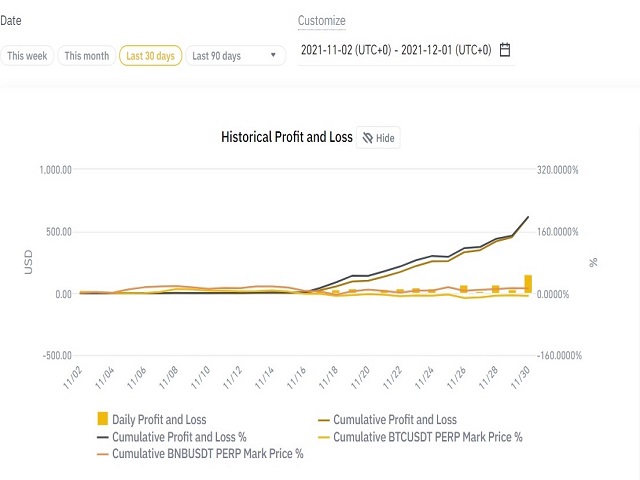
Task: Expand the Last 90 days dropdown arrow
Action: [x=273, y=55]
